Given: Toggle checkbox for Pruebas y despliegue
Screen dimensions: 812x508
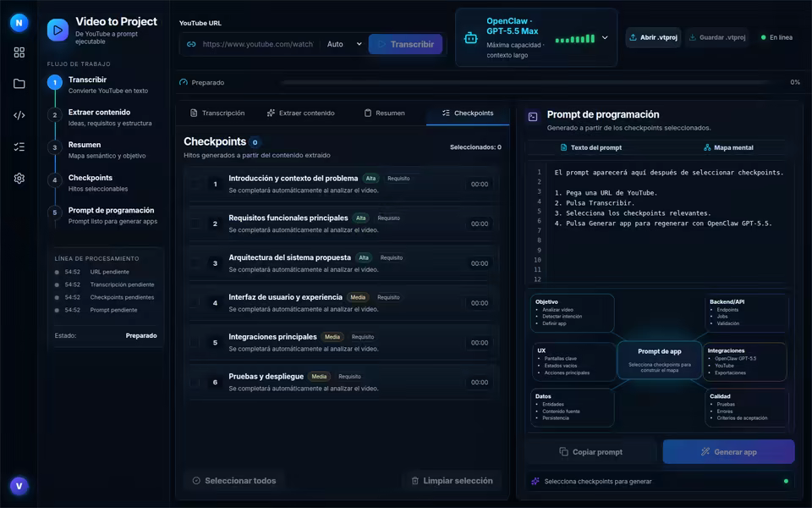Looking at the screenshot, I should (x=195, y=382).
